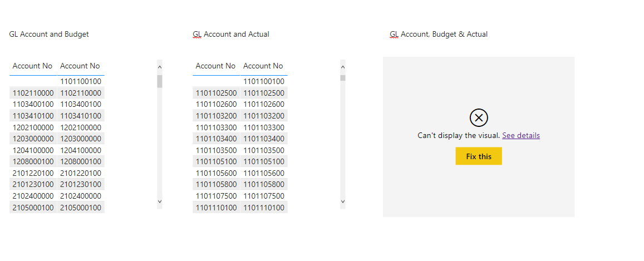Viewport: 644px width, 261px height.
Task: Click scroll down arrow in the Budget table
Action: (160, 201)
